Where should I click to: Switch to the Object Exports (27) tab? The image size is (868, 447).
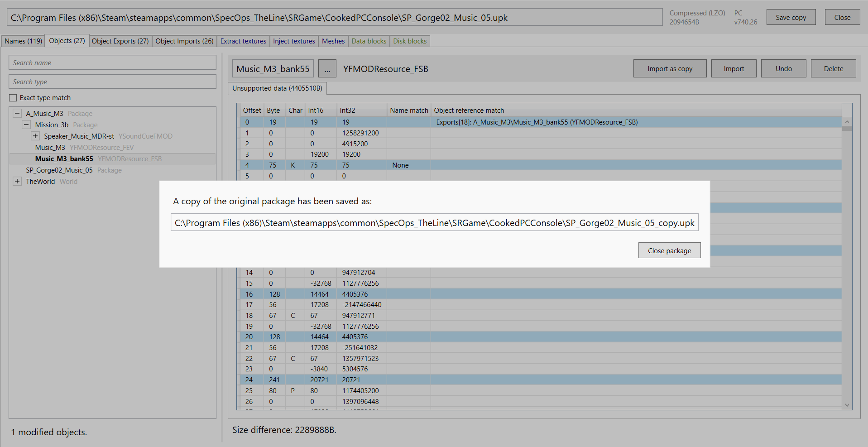coord(120,41)
